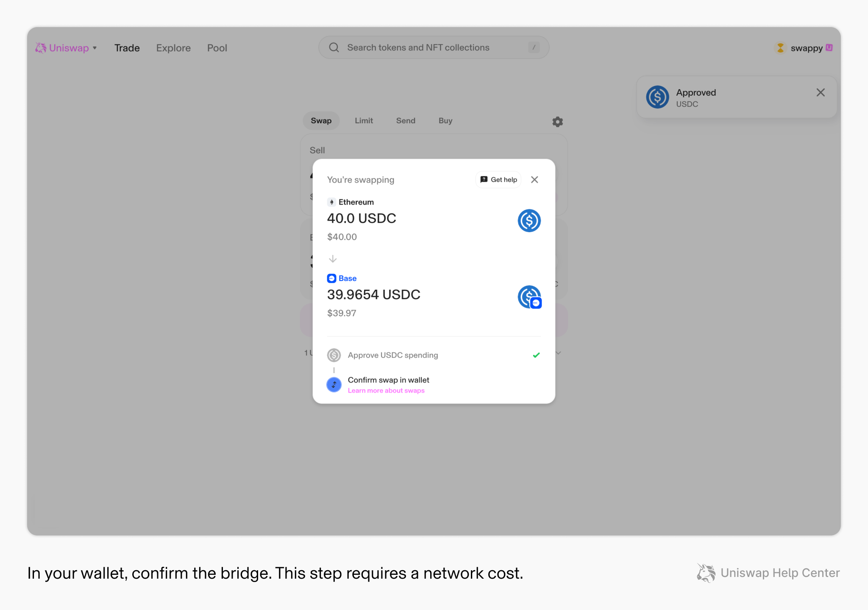Click the green approval checkmark
The height and width of the screenshot is (610, 868).
click(x=536, y=355)
